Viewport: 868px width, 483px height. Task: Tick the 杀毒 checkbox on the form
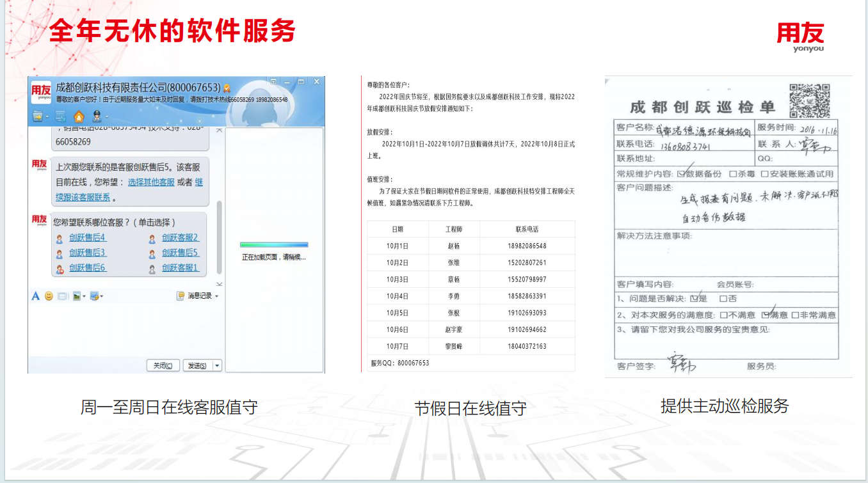tap(733, 174)
